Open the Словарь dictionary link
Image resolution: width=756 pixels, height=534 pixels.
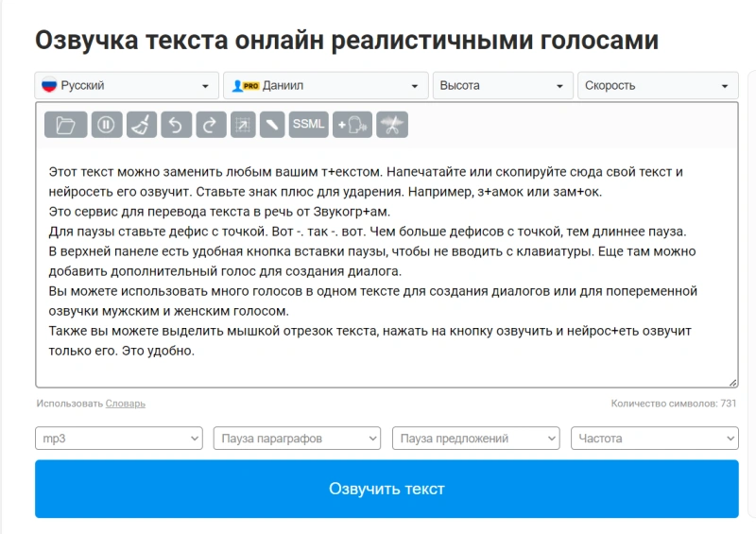coord(126,404)
